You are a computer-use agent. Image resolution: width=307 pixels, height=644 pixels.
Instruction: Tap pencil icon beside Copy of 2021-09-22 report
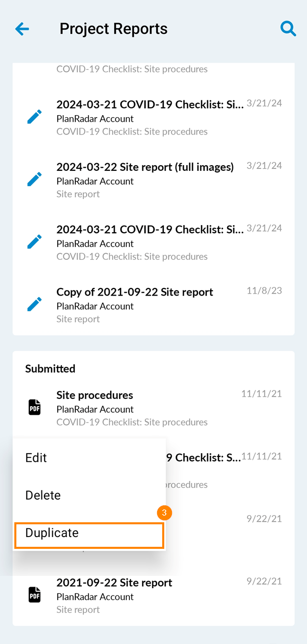pyautogui.click(x=34, y=305)
